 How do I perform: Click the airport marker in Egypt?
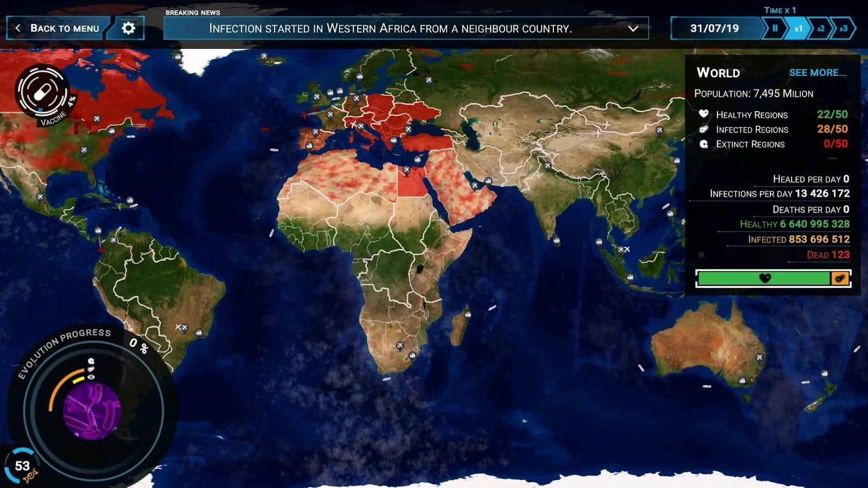(406, 170)
